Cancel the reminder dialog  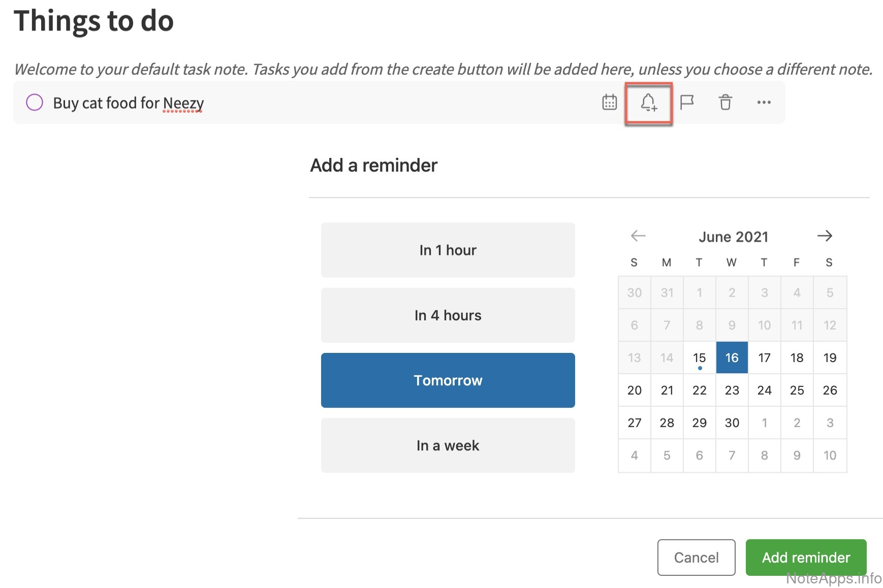point(696,558)
